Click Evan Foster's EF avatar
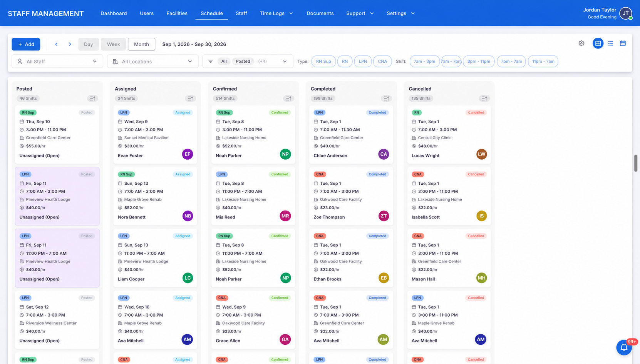Image resolution: width=640 pixels, height=364 pixels. point(188,154)
